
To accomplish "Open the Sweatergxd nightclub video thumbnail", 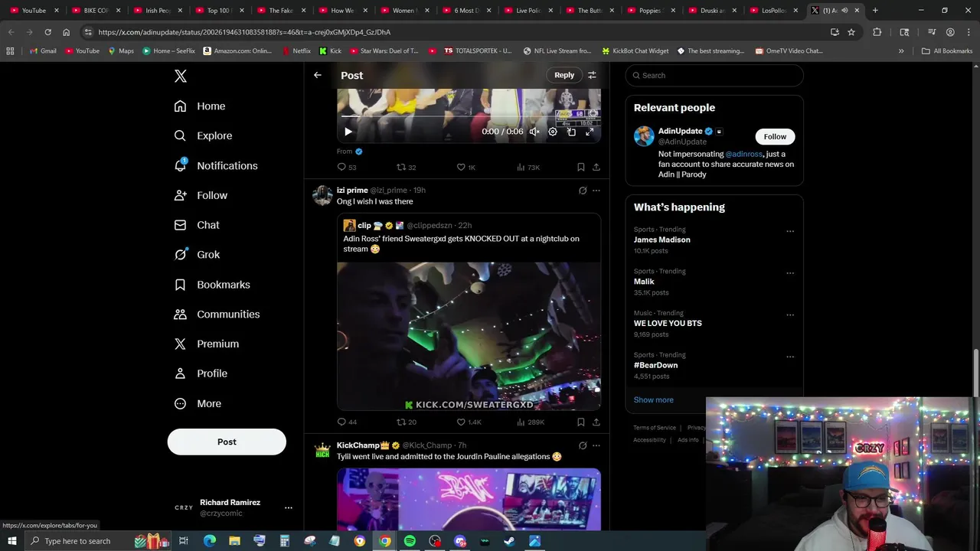I will click(x=469, y=337).
